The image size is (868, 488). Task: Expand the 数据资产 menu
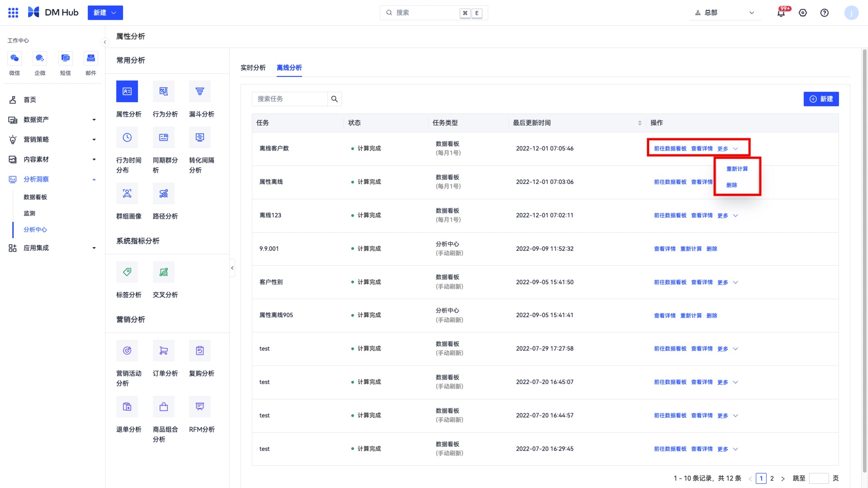pos(52,120)
